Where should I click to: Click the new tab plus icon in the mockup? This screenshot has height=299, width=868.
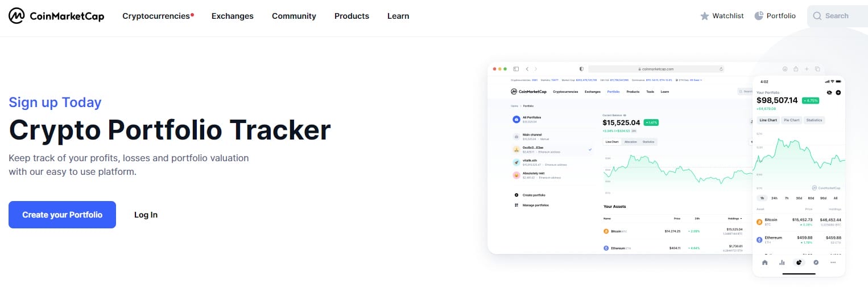click(807, 69)
